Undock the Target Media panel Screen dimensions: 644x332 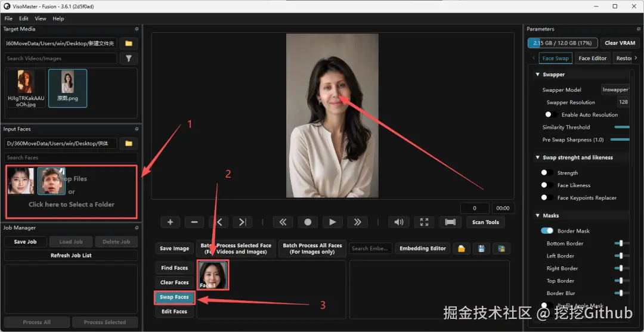pyautogui.click(x=137, y=29)
